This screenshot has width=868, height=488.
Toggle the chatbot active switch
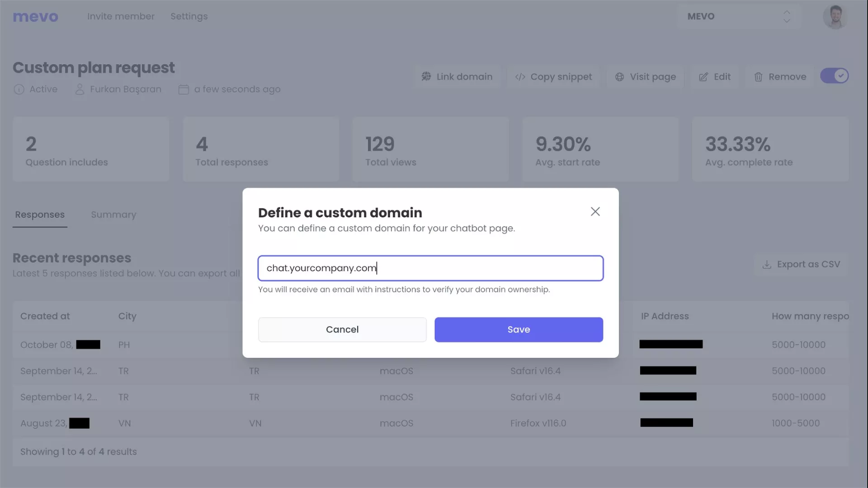click(x=835, y=76)
